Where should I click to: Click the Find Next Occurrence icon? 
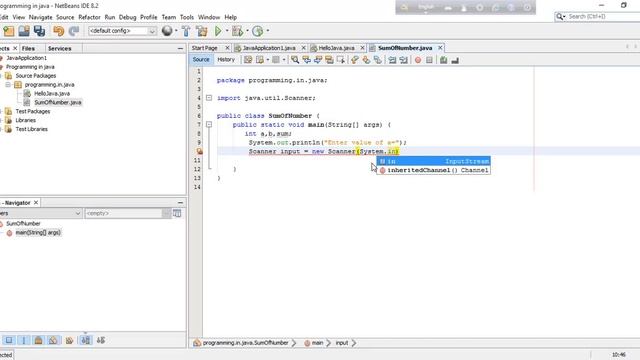(x=318, y=60)
